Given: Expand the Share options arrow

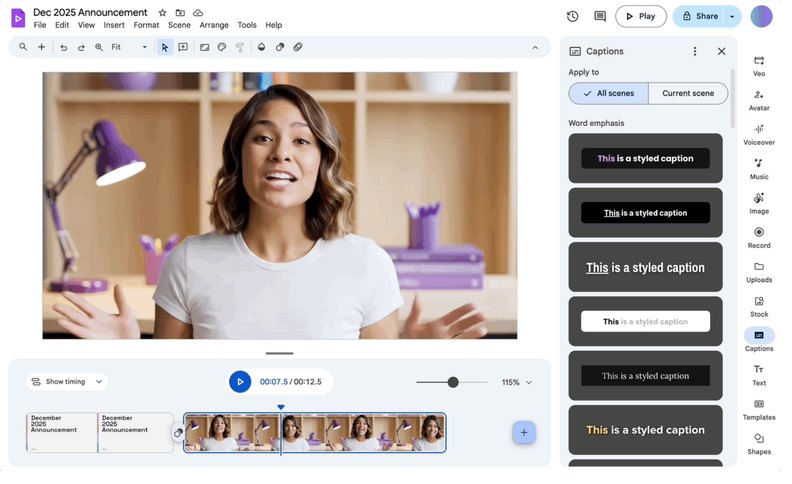Looking at the screenshot, I should coord(732,16).
